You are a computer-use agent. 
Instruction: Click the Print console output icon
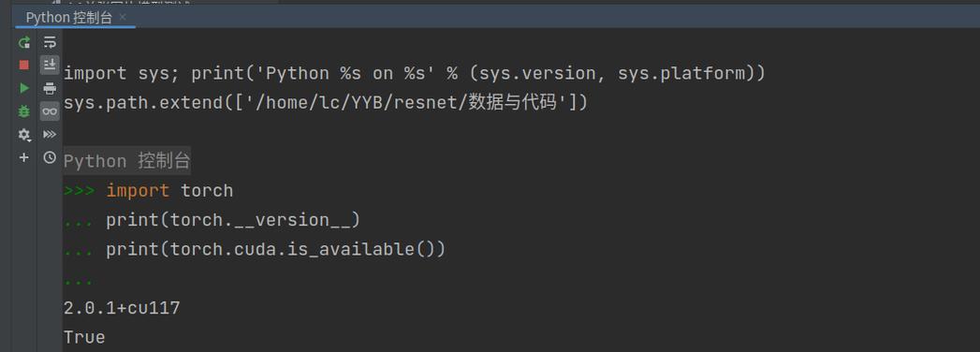coord(50,88)
